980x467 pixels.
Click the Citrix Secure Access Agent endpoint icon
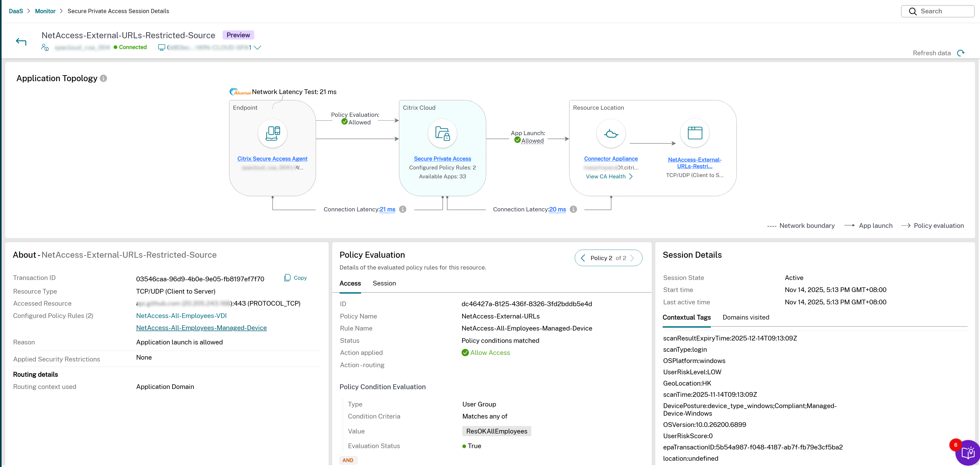pos(272,134)
